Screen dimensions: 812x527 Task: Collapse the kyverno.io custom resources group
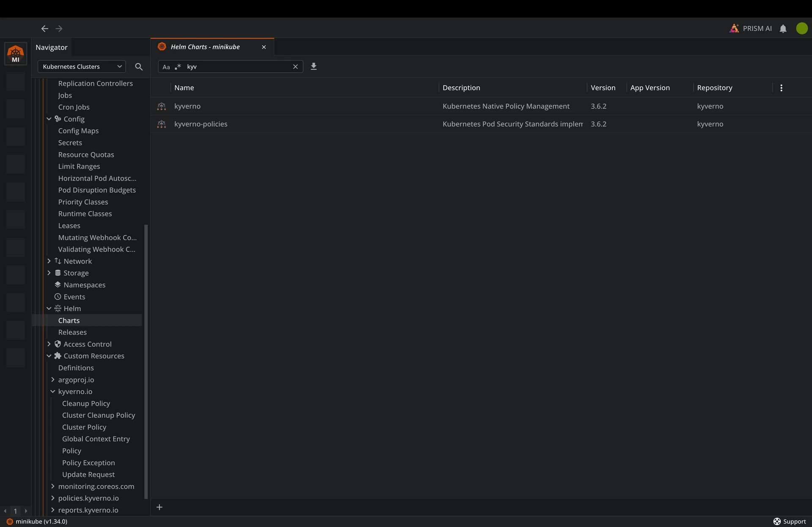tap(53, 392)
